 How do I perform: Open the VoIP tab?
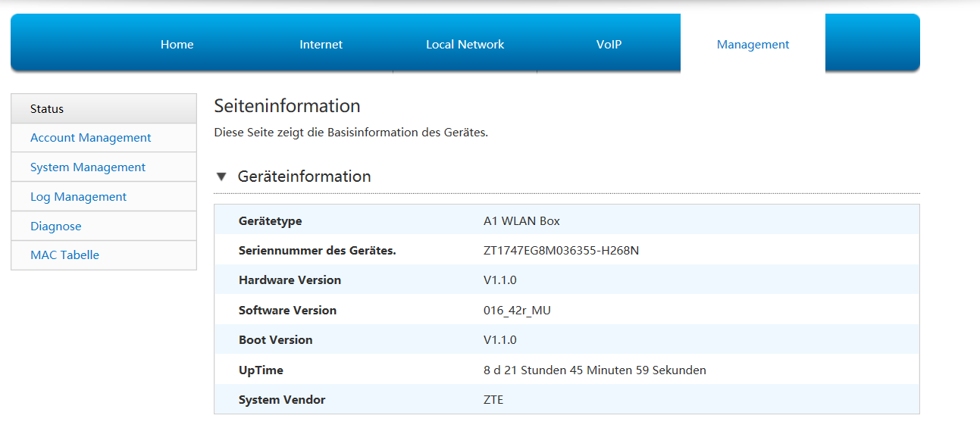pyautogui.click(x=609, y=45)
